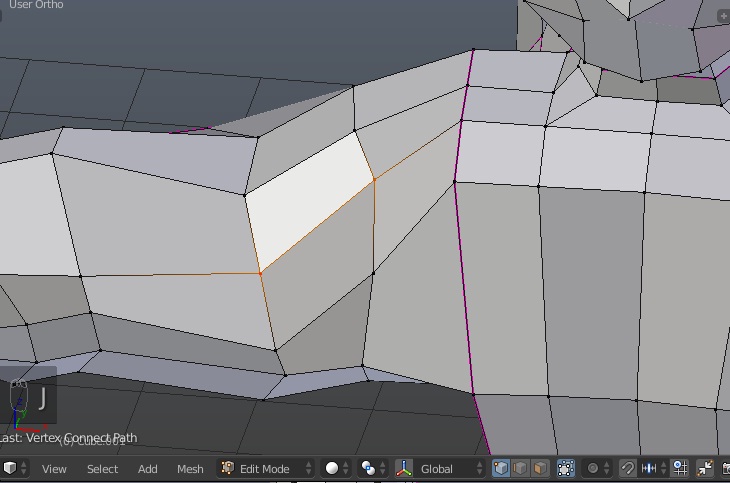Open the Mesh menu

190,469
